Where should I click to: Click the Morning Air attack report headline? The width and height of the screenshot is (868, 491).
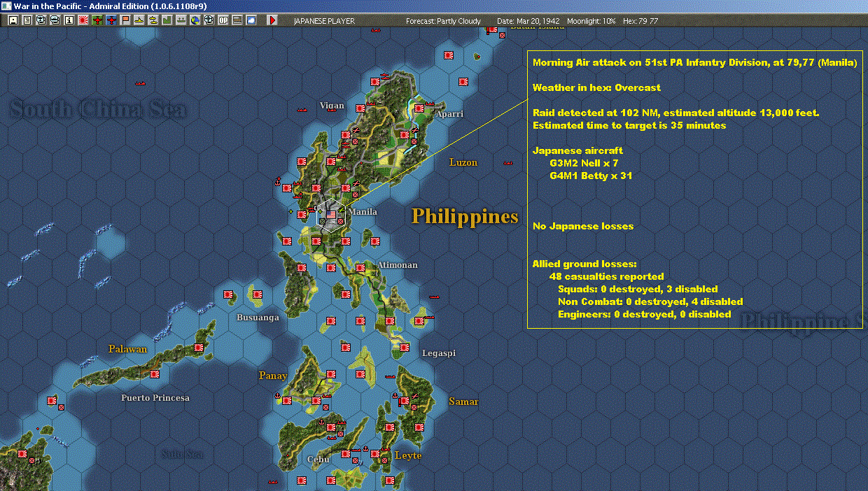pyautogui.click(x=695, y=62)
